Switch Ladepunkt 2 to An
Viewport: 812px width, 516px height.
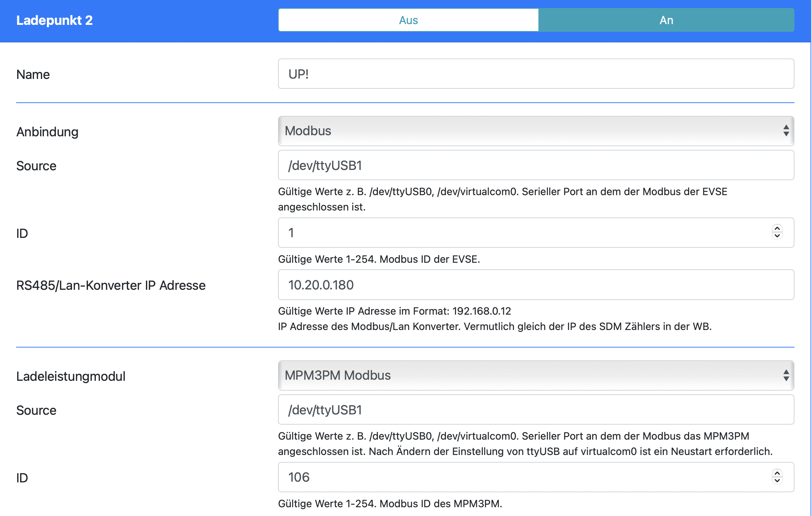tap(666, 20)
